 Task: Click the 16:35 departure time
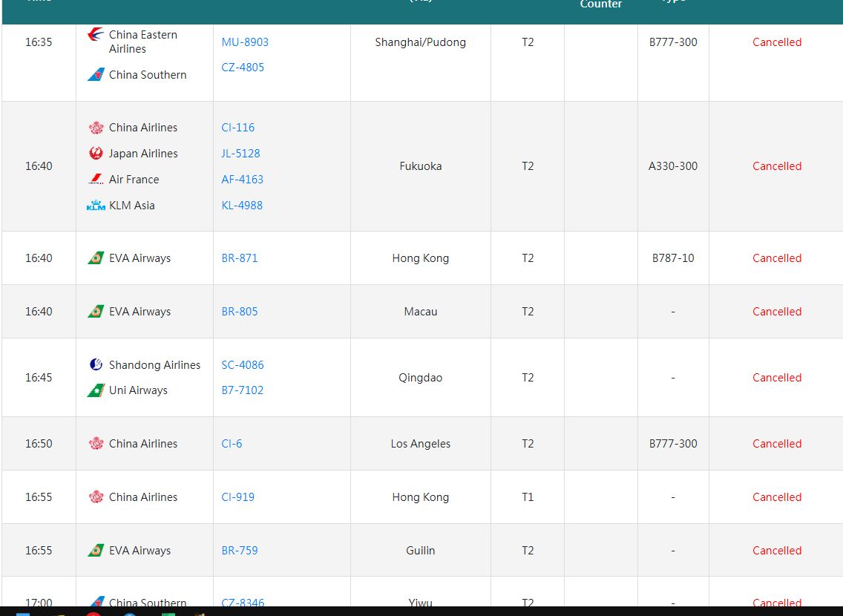[39, 42]
